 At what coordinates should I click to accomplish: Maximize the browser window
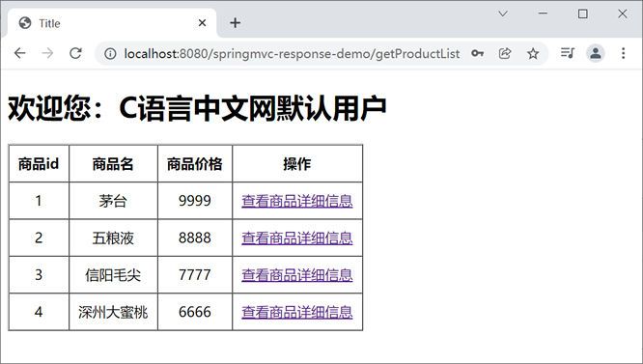[x=583, y=14]
